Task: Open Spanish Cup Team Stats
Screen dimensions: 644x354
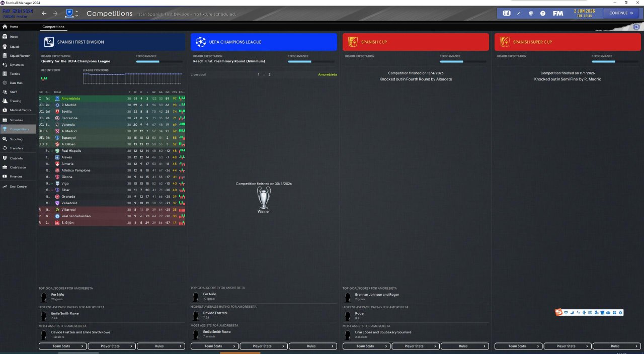Action: 367,346
